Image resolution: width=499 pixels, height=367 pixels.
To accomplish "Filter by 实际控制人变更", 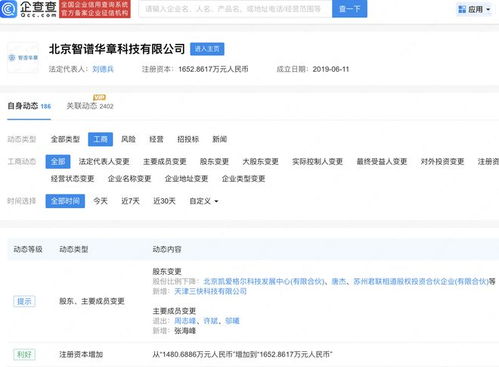I will tap(317, 162).
